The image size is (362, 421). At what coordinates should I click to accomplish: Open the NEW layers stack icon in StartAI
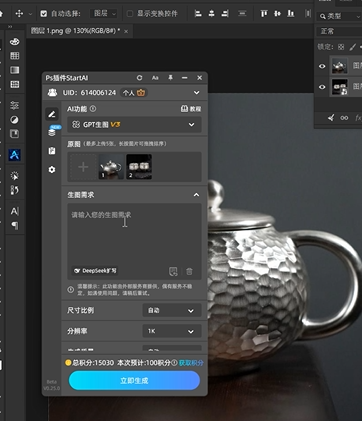coord(52,132)
